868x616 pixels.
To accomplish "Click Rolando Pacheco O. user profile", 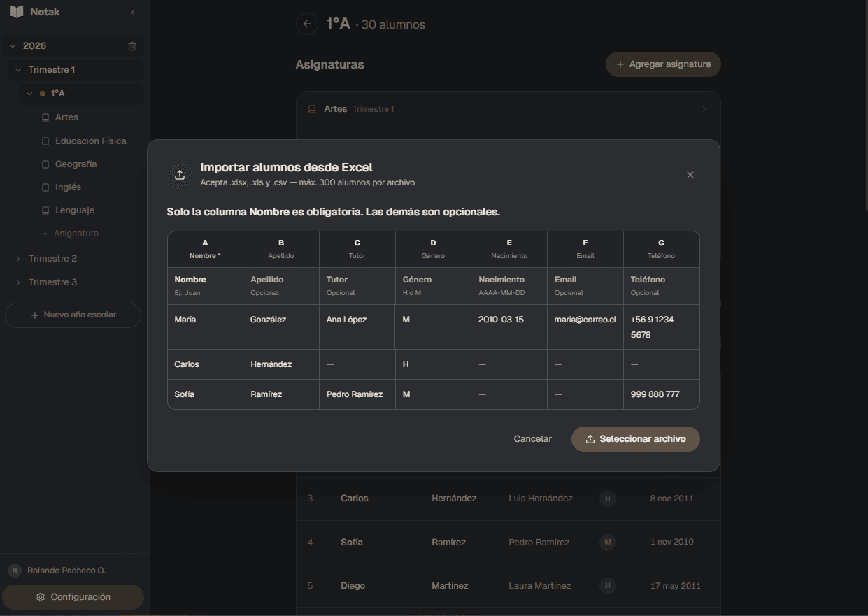I will pyautogui.click(x=57, y=571).
